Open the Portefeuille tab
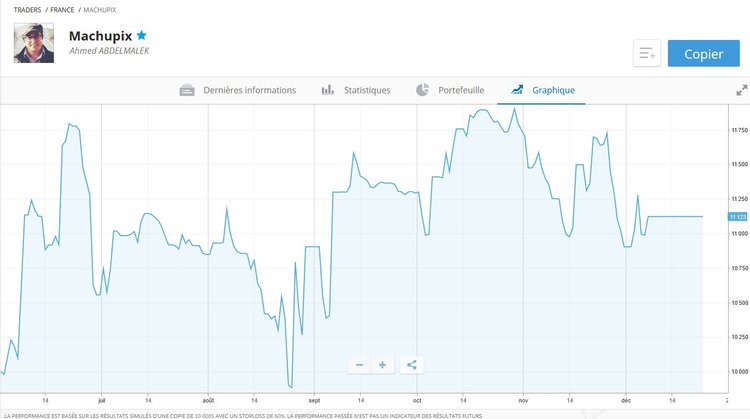Viewport: 750px width, 419px height. (x=450, y=90)
